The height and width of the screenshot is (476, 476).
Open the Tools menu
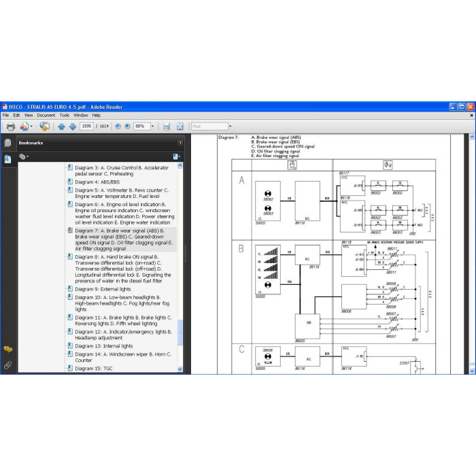tap(65, 116)
